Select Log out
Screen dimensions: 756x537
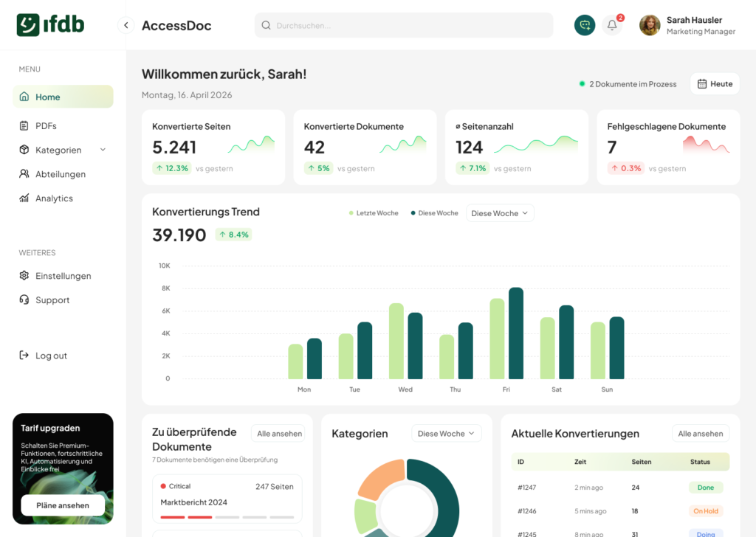click(x=63, y=356)
